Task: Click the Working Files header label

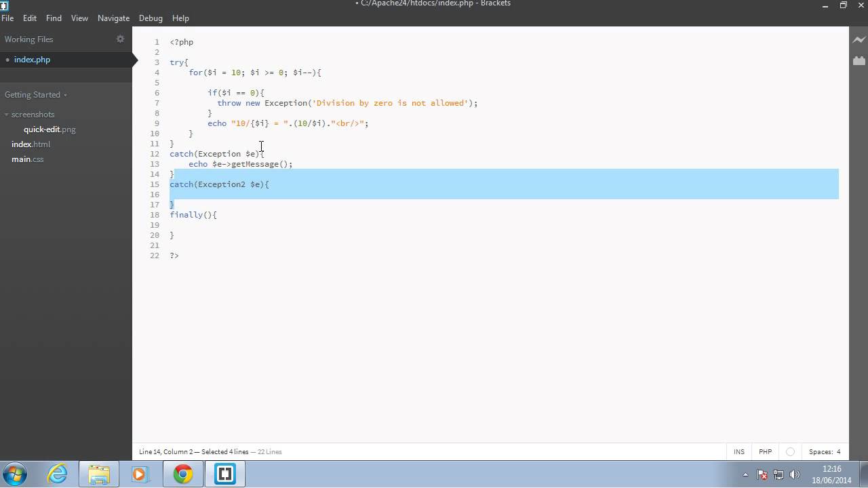Action: [28, 39]
